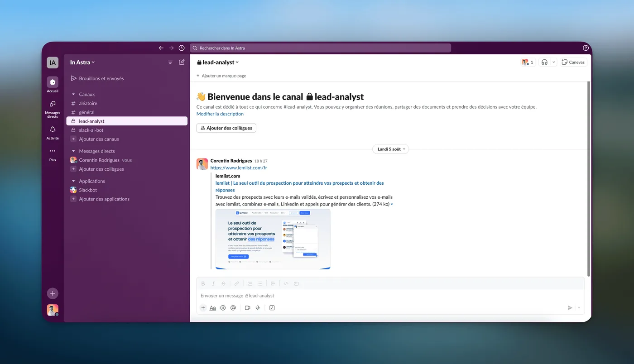
Task: View channel members avatar count
Action: (x=528, y=62)
